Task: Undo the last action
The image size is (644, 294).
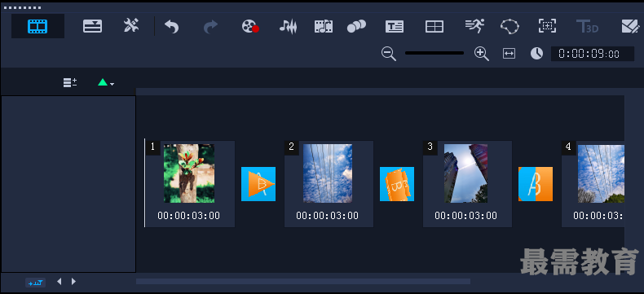Action: pyautogui.click(x=172, y=27)
